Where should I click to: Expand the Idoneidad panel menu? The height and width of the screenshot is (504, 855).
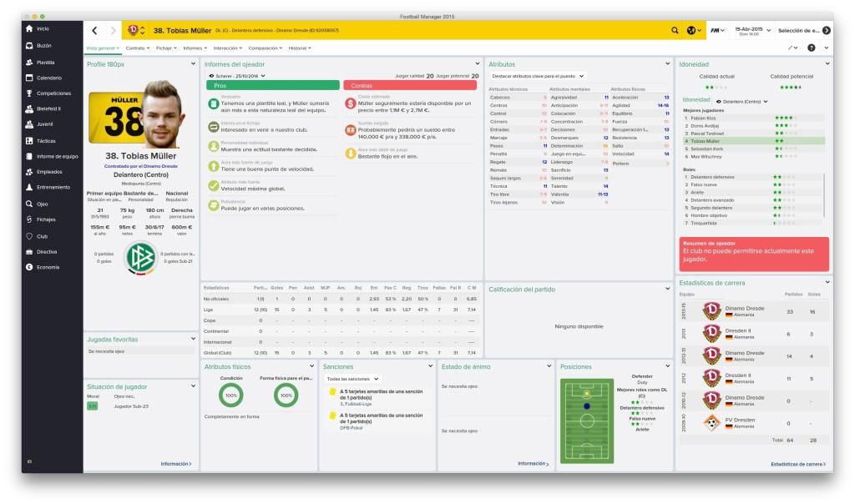coord(827,64)
